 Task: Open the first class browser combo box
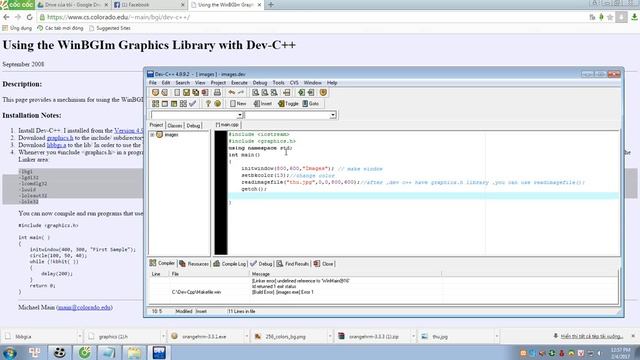tap(197, 115)
